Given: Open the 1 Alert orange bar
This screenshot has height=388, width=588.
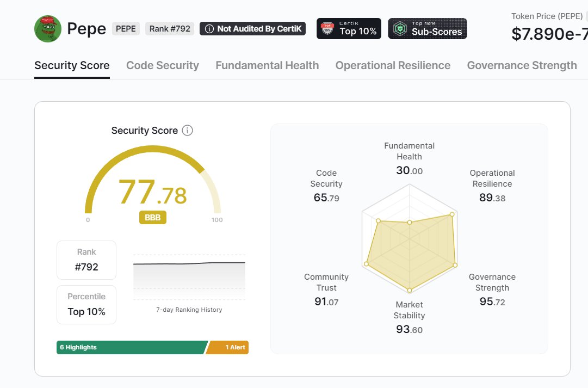Looking at the screenshot, I should 227,348.
